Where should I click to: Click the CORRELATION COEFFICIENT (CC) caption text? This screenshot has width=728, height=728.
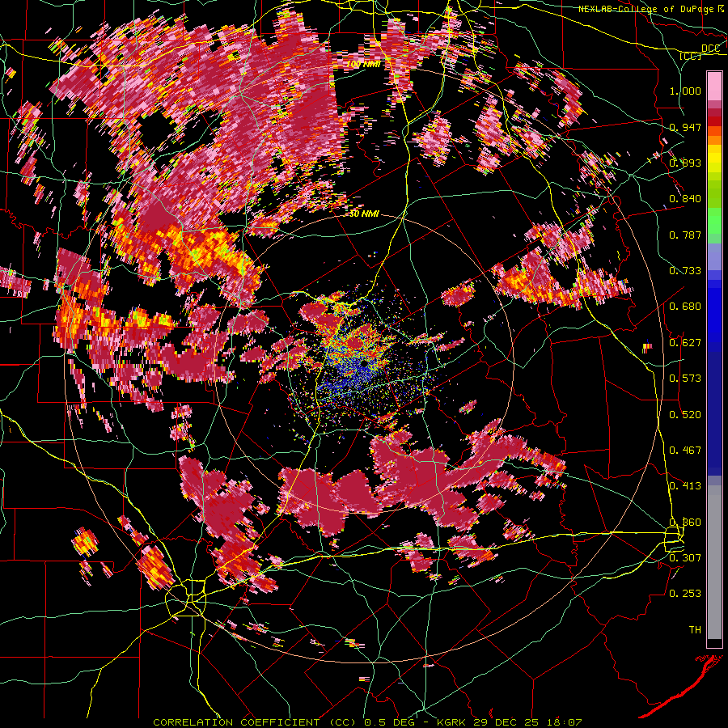coord(254,722)
